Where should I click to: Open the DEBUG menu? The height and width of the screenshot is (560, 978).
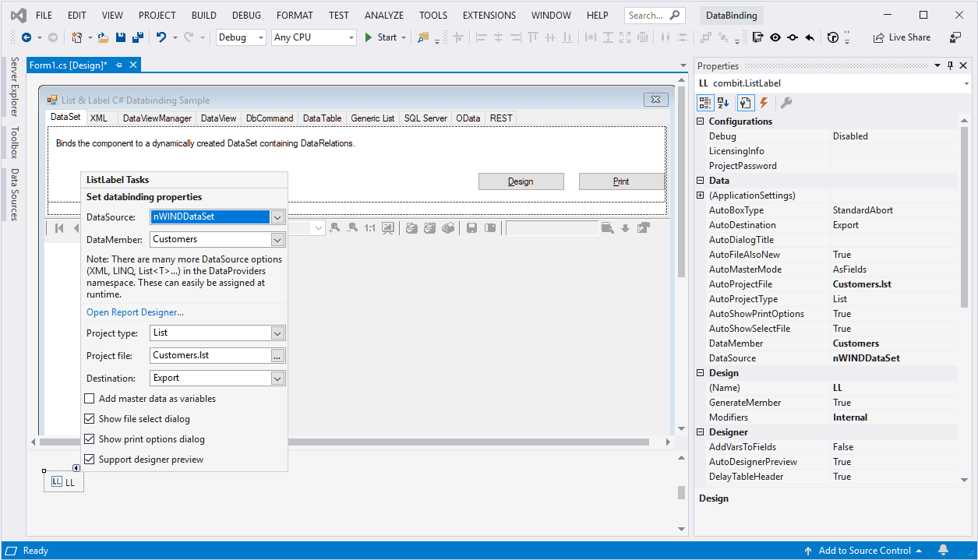pos(246,15)
